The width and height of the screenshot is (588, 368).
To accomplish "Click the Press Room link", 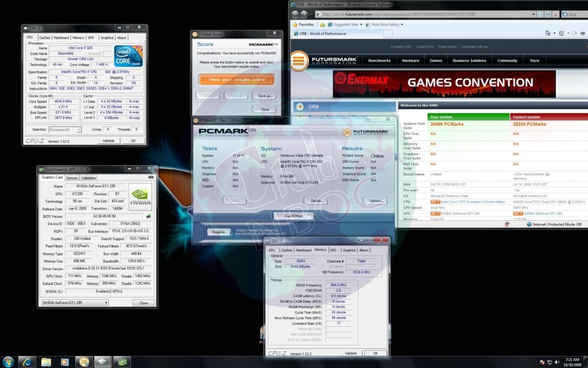I will pyautogui.click(x=448, y=47).
